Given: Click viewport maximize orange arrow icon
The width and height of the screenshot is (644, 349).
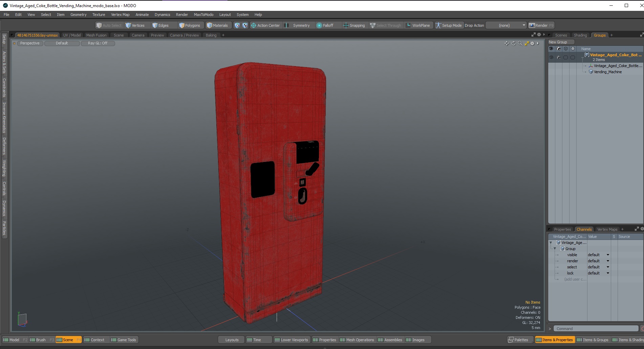Looking at the screenshot, I should coord(527,43).
